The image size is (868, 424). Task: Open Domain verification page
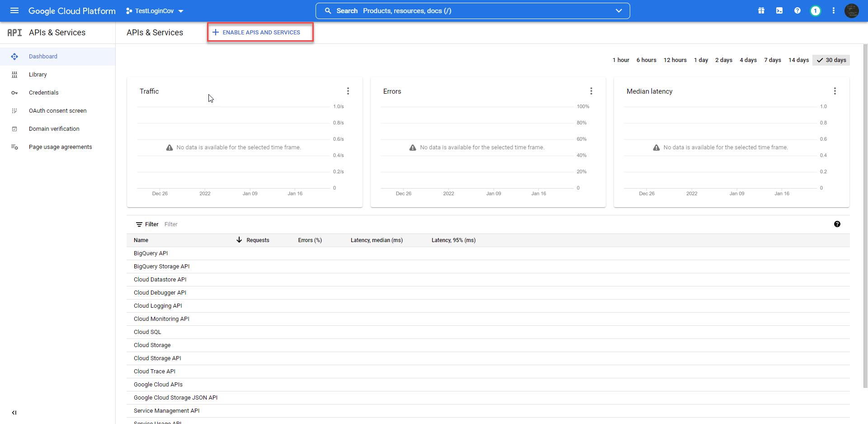(x=57, y=129)
